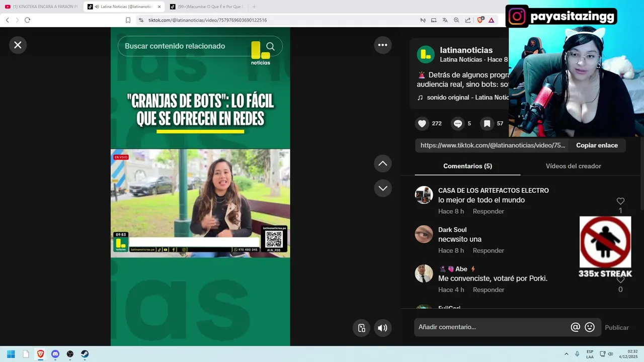Click the browser back arrow

(x=8, y=20)
